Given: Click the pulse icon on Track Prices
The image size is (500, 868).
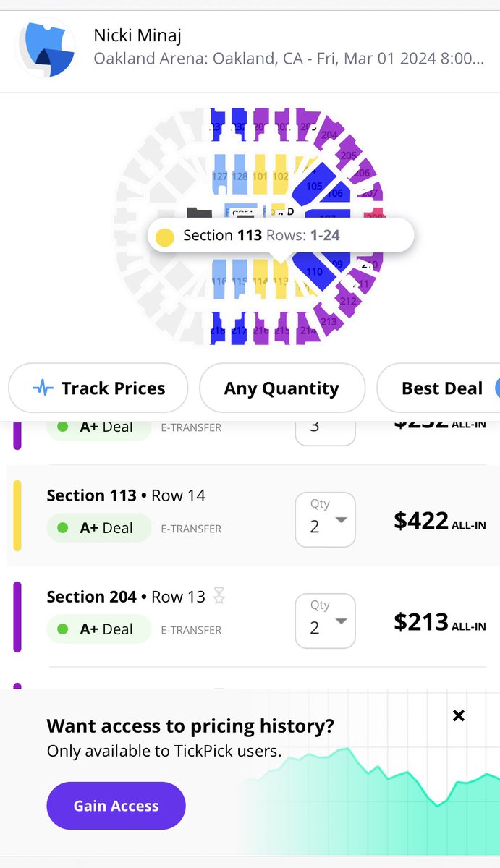Looking at the screenshot, I should click(x=43, y=388).
